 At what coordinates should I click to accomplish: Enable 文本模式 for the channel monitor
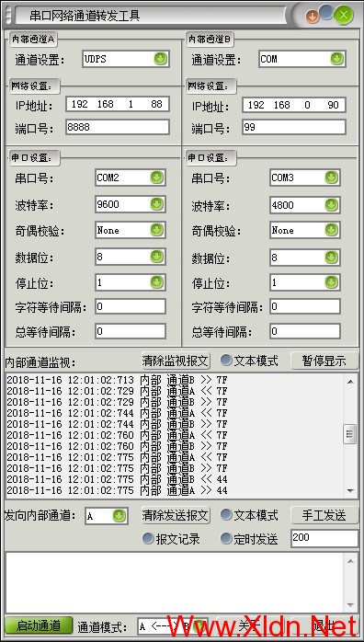pos(249,361)
